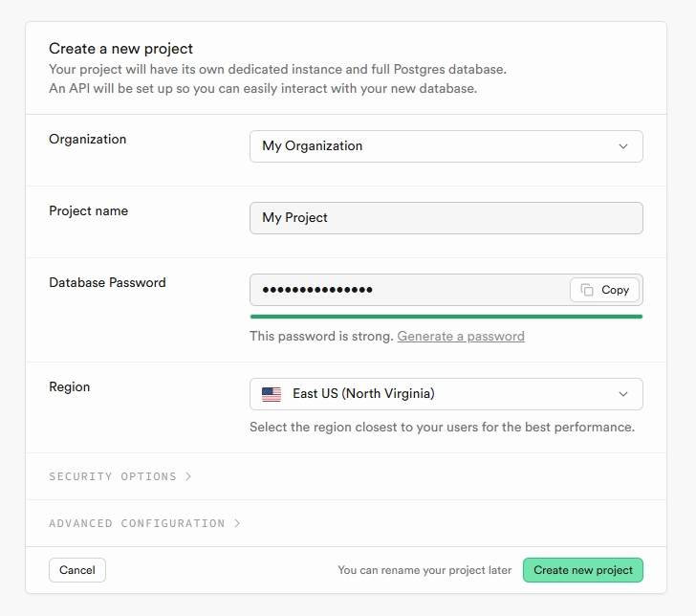The image size is (696, 616).
Task: Open the East US (North Virginia) dropdown
Action: coord(446,394)
